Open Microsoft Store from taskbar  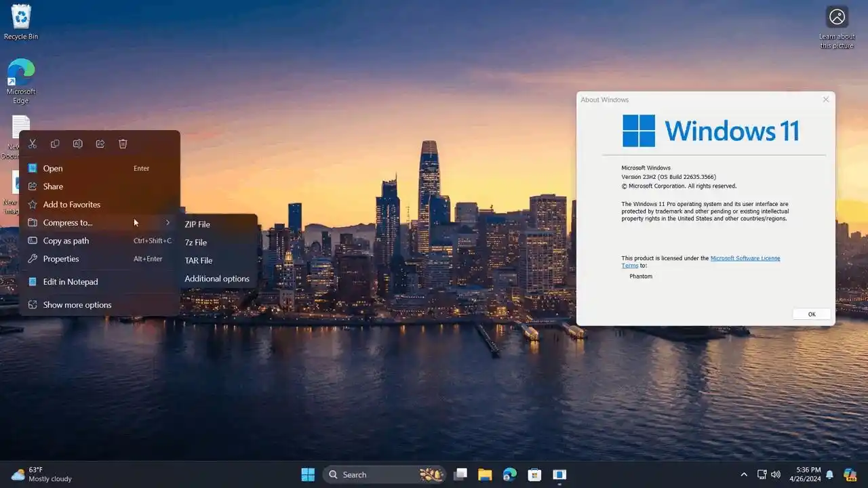click(534, 474)
